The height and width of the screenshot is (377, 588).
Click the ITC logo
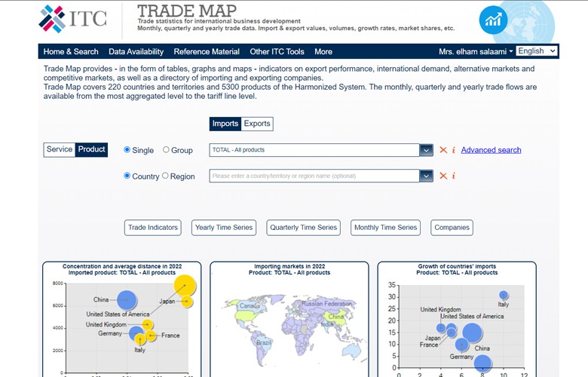point(73,18)
